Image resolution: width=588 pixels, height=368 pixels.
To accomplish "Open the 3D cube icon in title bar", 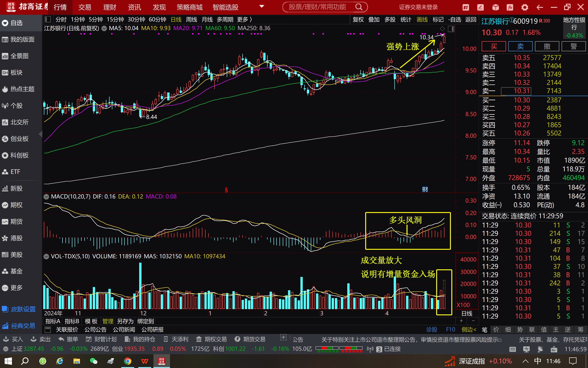I will point(495,7).
